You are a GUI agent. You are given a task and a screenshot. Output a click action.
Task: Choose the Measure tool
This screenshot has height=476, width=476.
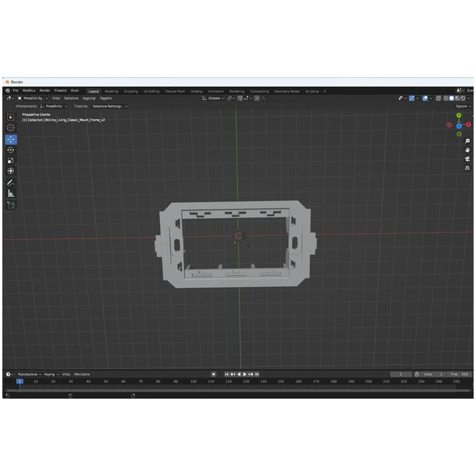(x=10, y=193)
